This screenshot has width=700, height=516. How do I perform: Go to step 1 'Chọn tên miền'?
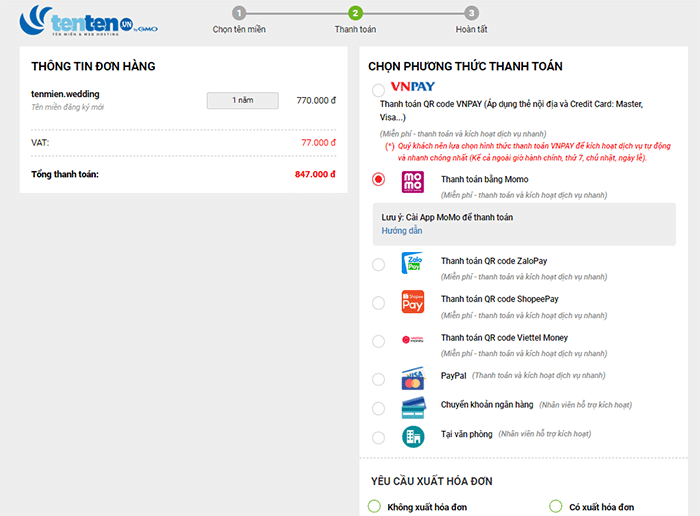click(x=238, y=13)
